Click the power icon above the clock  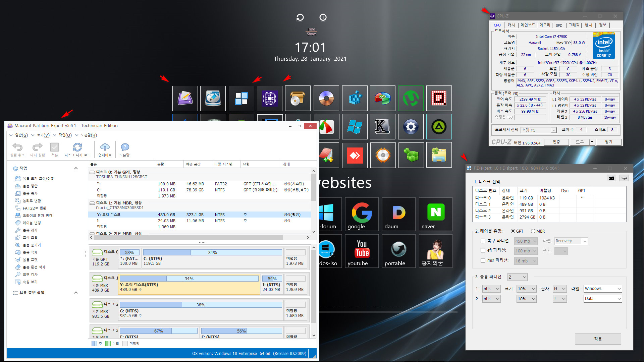click(323, 17)
